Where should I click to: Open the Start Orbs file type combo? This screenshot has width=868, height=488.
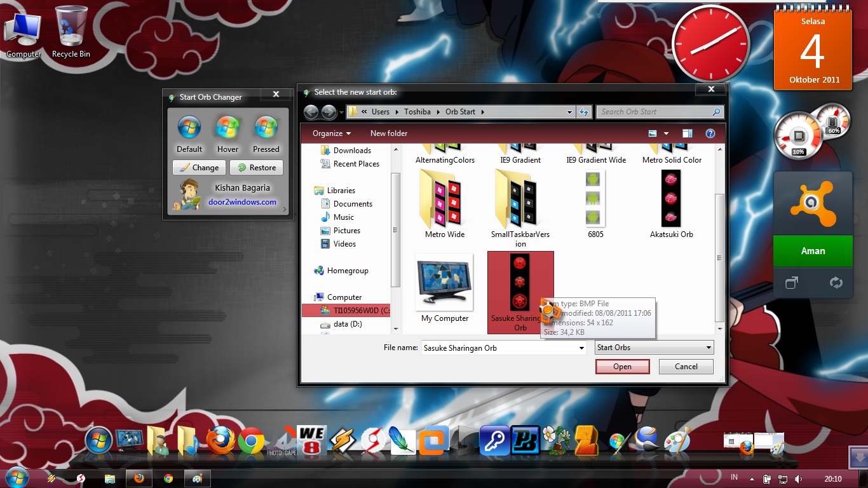click(x=654, y=348)
